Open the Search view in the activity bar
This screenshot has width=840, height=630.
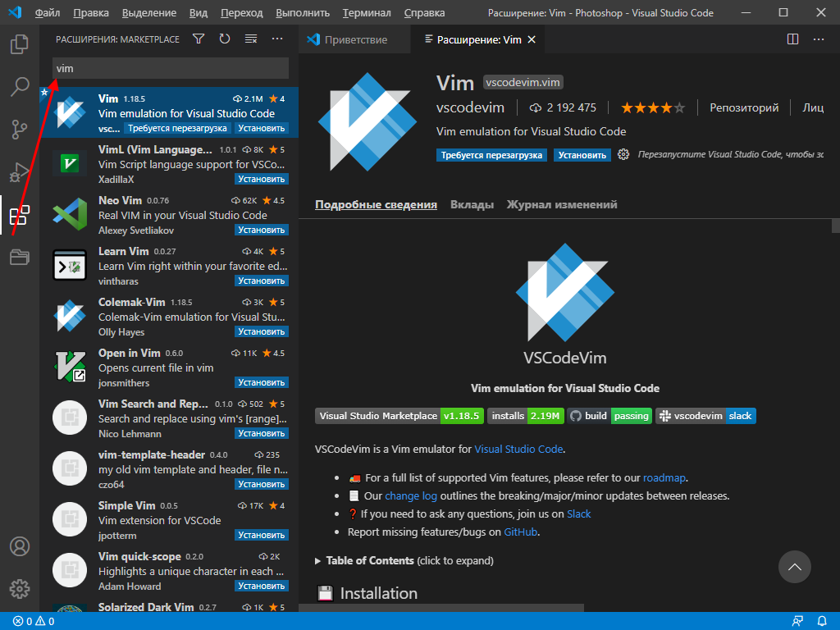click(20, 86)
